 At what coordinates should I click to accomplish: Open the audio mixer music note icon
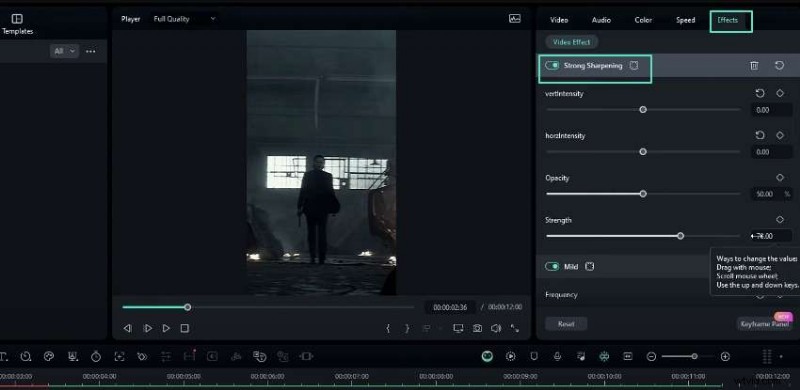click(581, 356)
